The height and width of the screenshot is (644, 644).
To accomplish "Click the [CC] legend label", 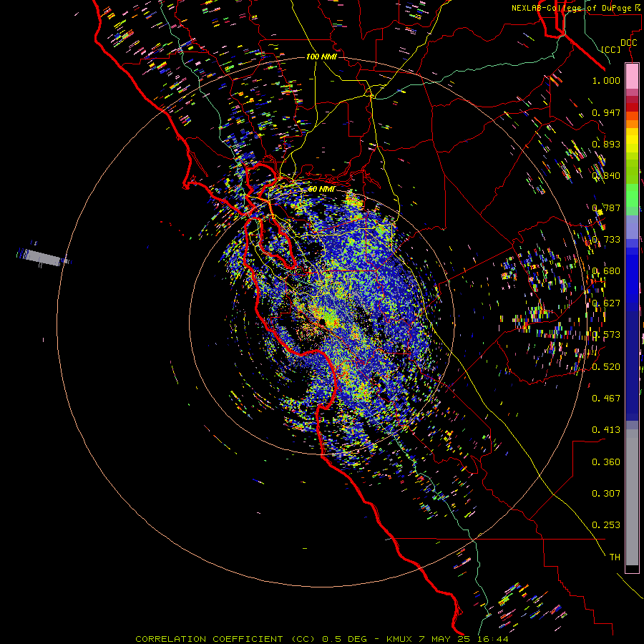I will pos(611,49).
